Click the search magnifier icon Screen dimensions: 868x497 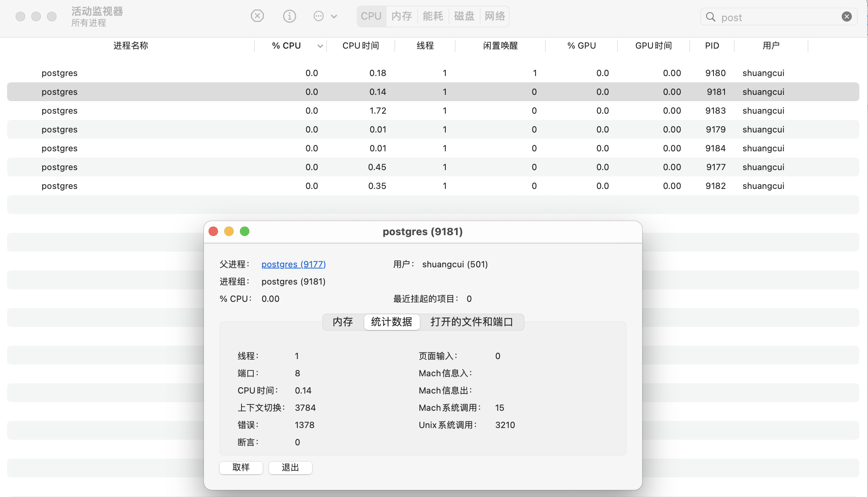(x=710, y=17)
